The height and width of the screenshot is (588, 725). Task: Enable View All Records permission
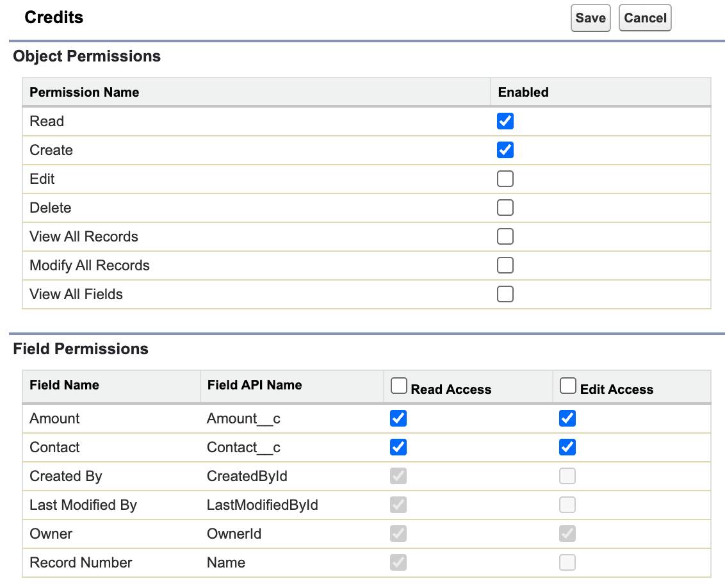point(505,236)
